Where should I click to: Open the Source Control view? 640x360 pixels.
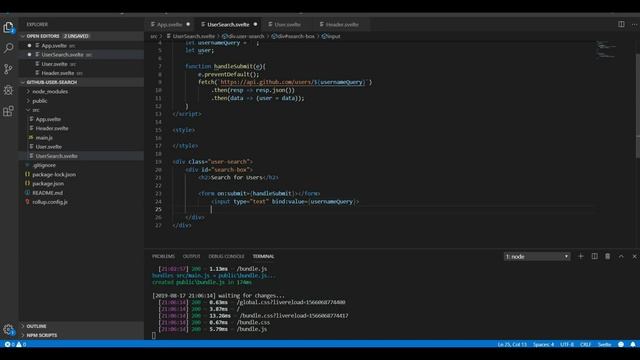point(9,69)
